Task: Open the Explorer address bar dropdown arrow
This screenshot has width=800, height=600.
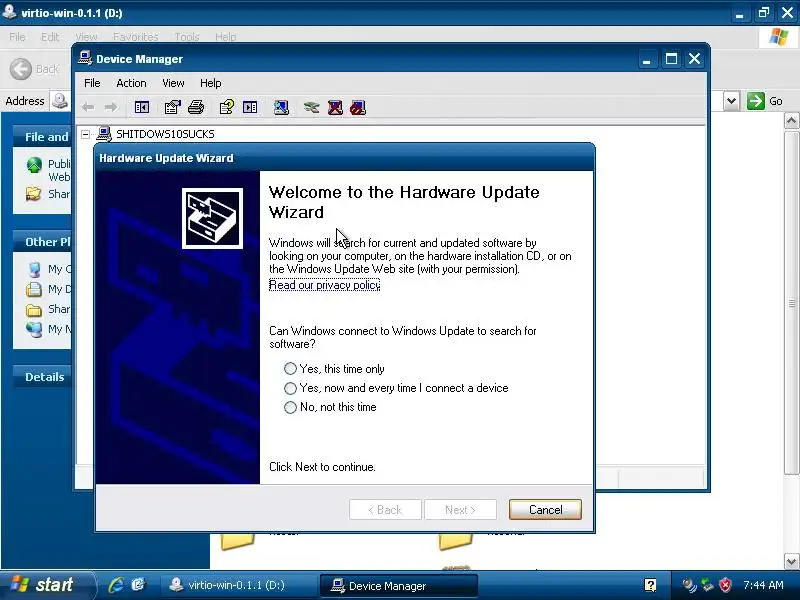Action: 731,101
